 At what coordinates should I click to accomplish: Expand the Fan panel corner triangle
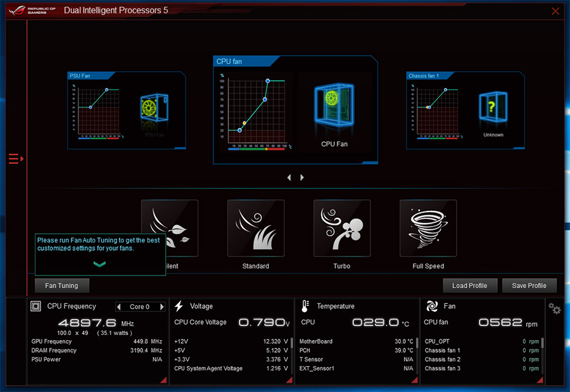tap(540, 380)
